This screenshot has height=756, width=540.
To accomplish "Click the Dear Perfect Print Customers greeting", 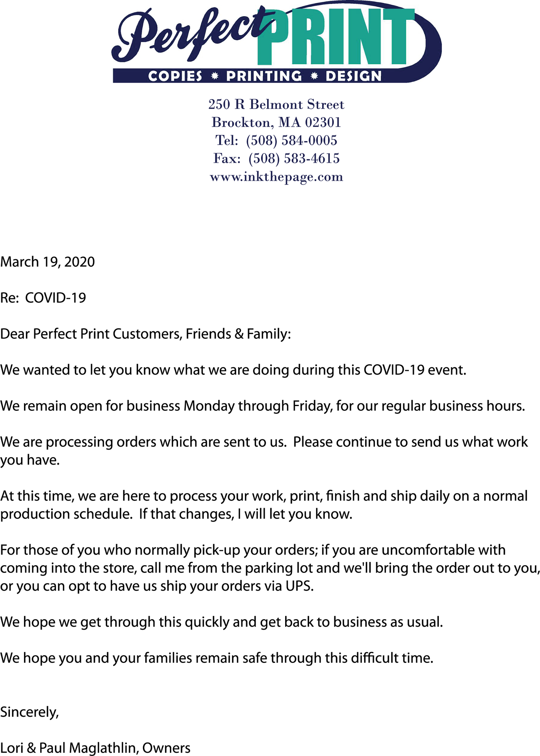I will [146, 334].
